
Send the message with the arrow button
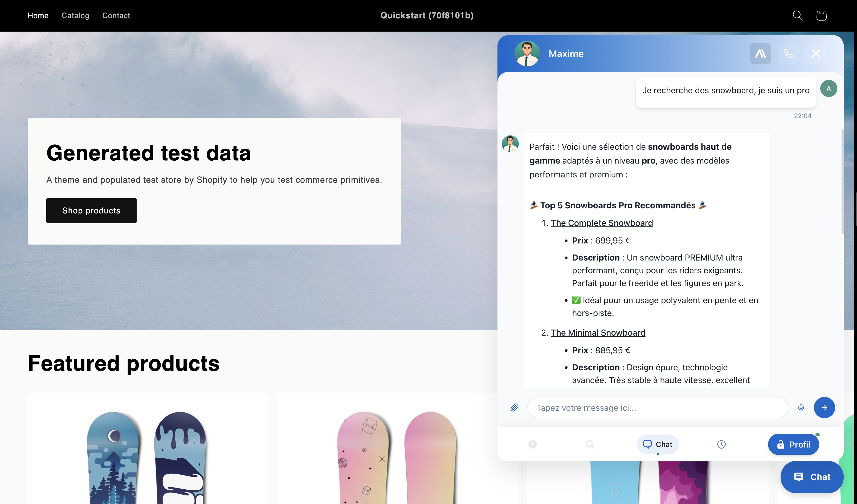pos(824,407)
